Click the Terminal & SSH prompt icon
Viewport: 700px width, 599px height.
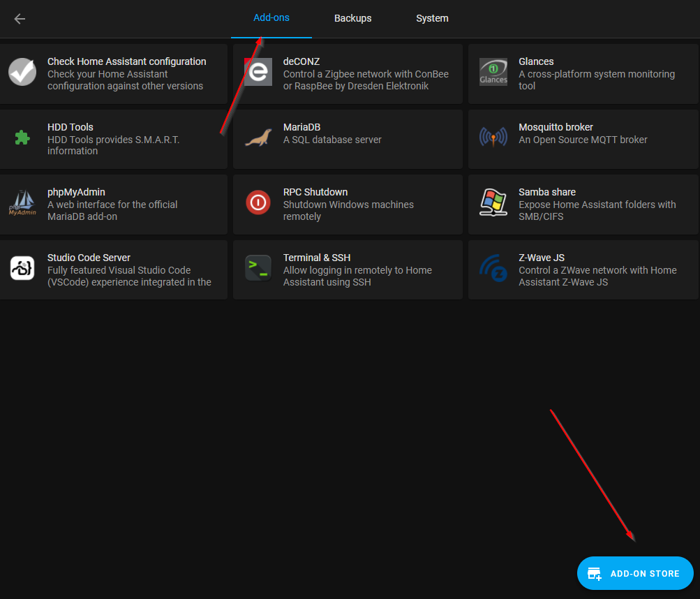coord(258,268)
